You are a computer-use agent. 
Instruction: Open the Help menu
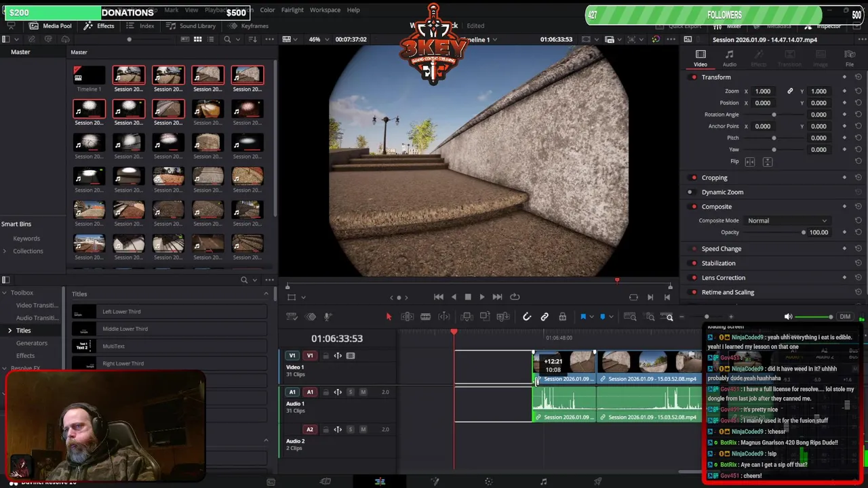[353, 10]
